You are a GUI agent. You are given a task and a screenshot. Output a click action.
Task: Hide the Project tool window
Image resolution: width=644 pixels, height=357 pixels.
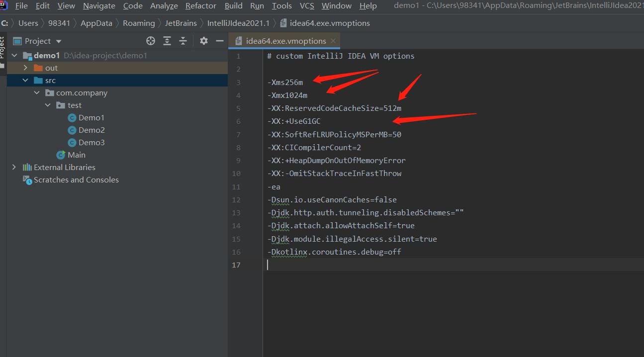220,41
